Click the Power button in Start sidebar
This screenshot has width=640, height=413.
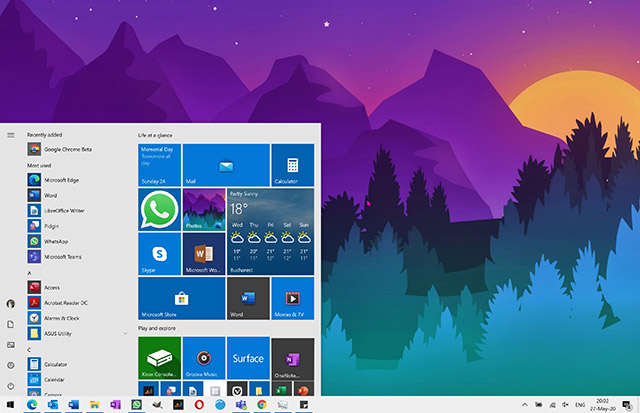coord(10,386)
